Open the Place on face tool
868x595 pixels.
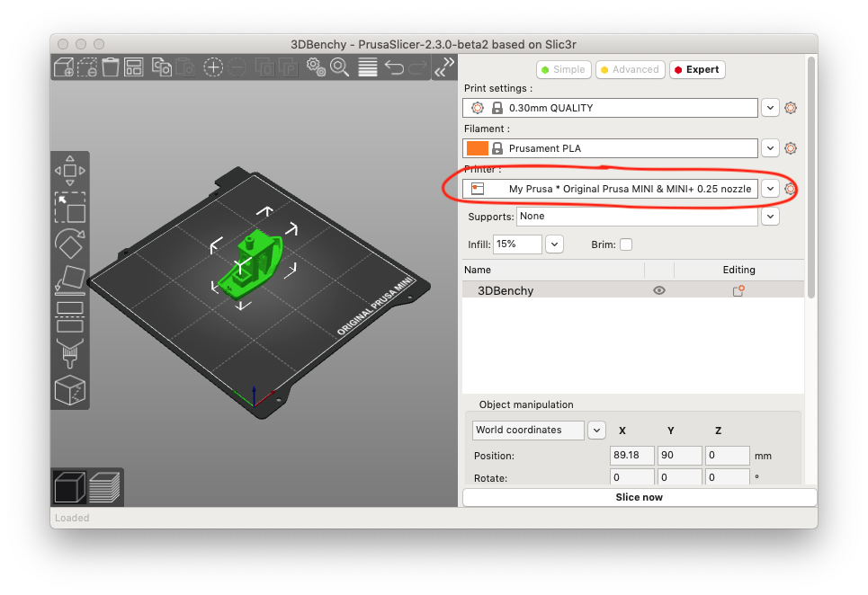[x=70, y=281]
